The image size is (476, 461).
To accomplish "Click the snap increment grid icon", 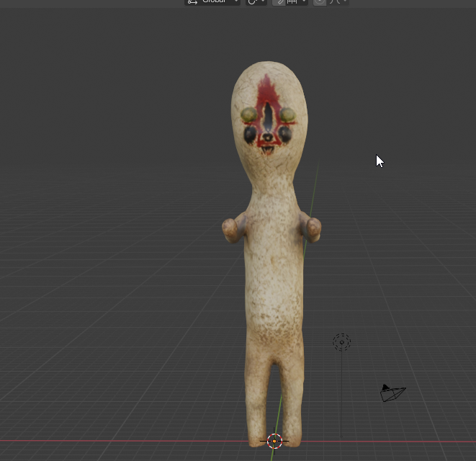I will pyautogui.click(x=292, y=2).
